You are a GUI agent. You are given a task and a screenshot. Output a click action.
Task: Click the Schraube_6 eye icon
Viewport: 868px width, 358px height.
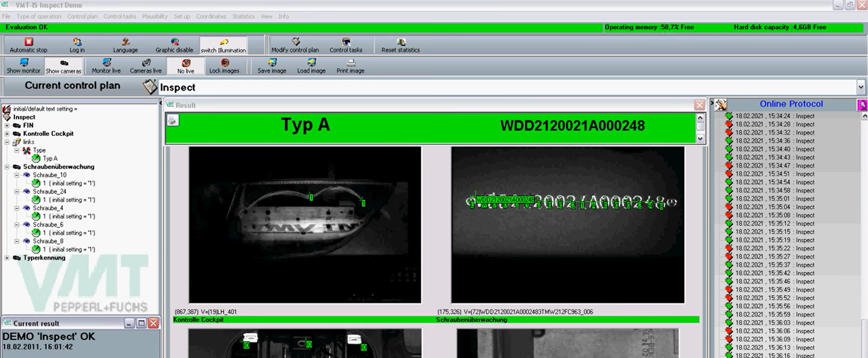tap(26, 224)
